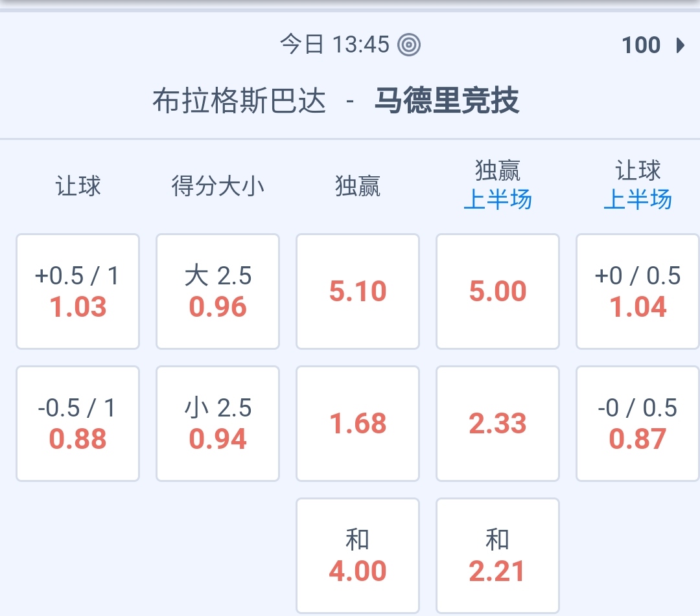Pick the 5.10 full-time win odds
This screenshot has width=700, height=616.
pos(358,291)
